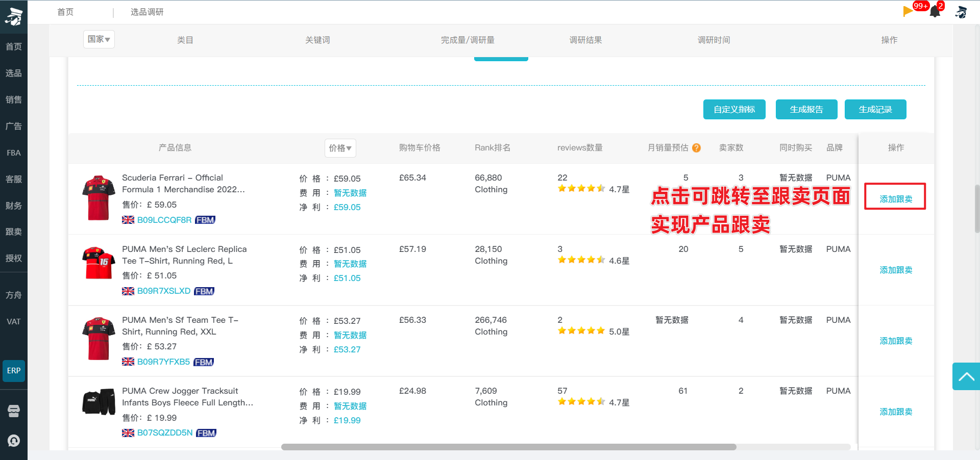This screenshot has height=460, width=980.
Task: Click the back-to-top arrow button
Action: [966, 376]
